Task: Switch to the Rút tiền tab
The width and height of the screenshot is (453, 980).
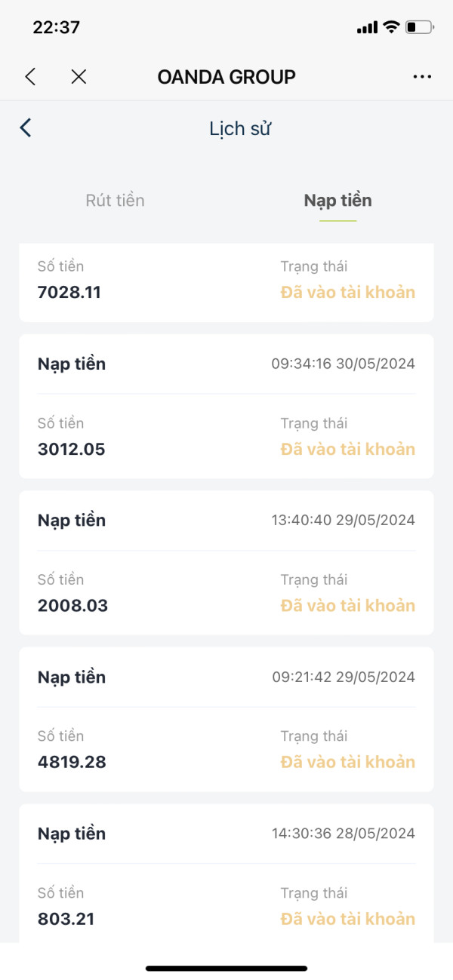Action: click(x=115, y=201)
